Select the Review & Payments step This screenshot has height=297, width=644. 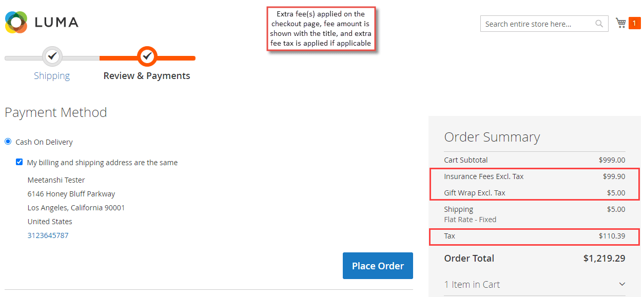pyautogui.click(x=147, y=76)
